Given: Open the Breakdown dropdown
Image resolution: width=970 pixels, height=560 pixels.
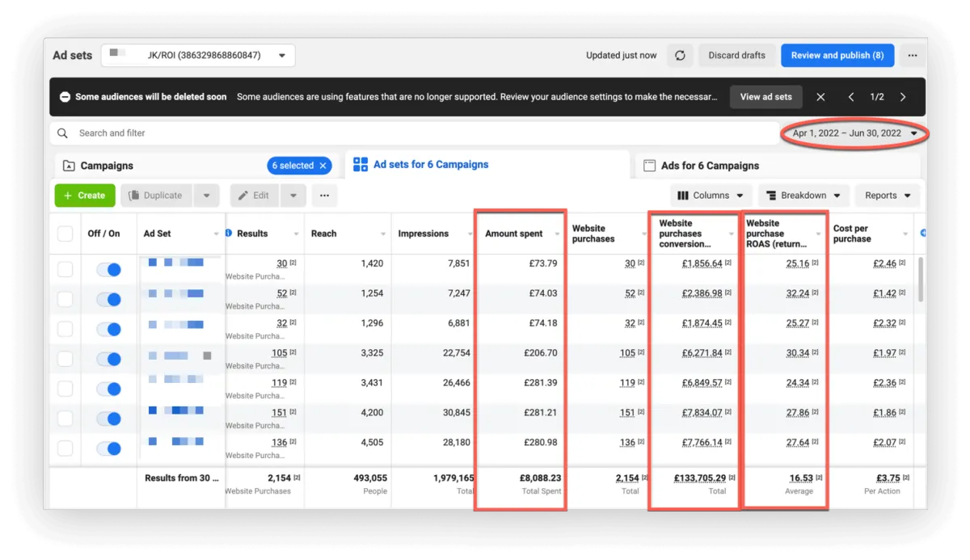Looking at the screenshot, I should (x=803, y=196).
